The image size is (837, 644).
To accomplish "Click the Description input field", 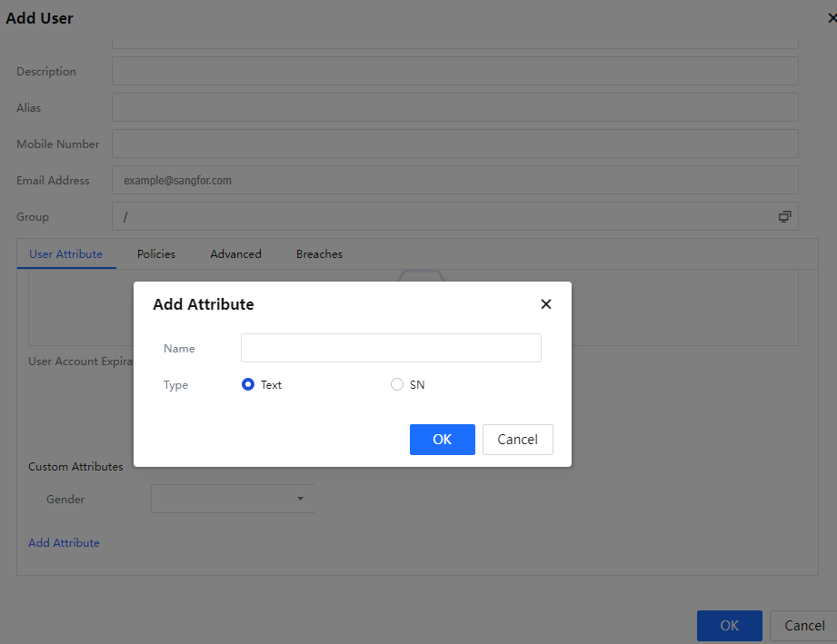I will coord(454,71).
